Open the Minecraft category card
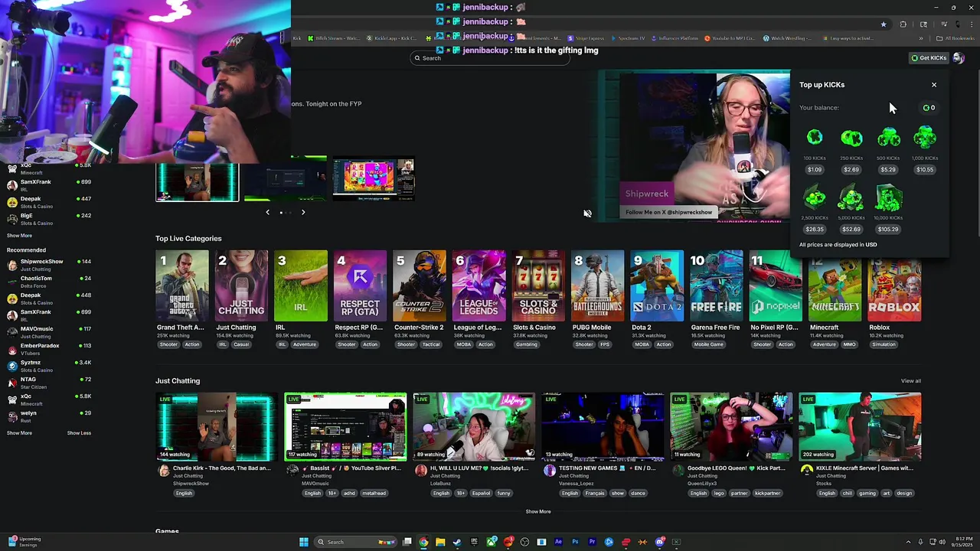 point(835,289)
